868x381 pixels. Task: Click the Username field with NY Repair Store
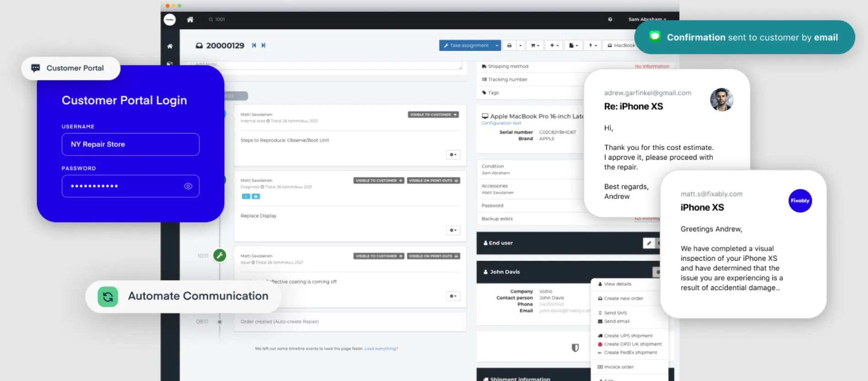(x=130, y=144)
